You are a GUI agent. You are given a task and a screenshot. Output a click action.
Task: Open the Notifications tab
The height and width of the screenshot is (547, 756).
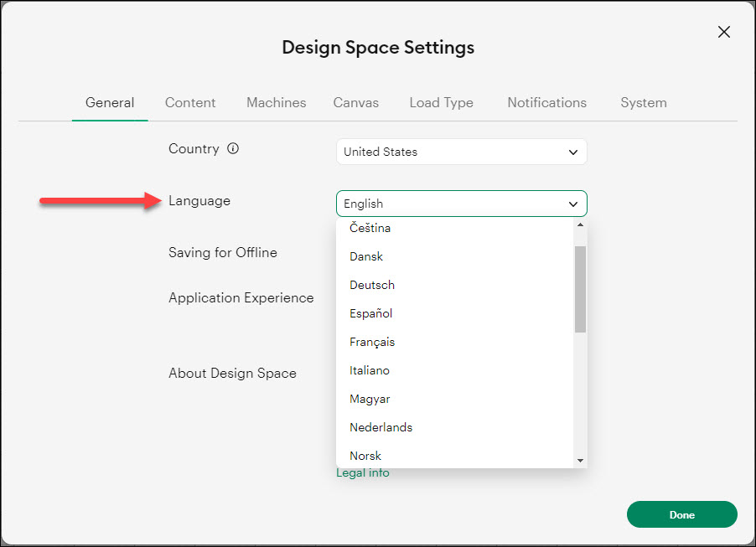[546, 102]
